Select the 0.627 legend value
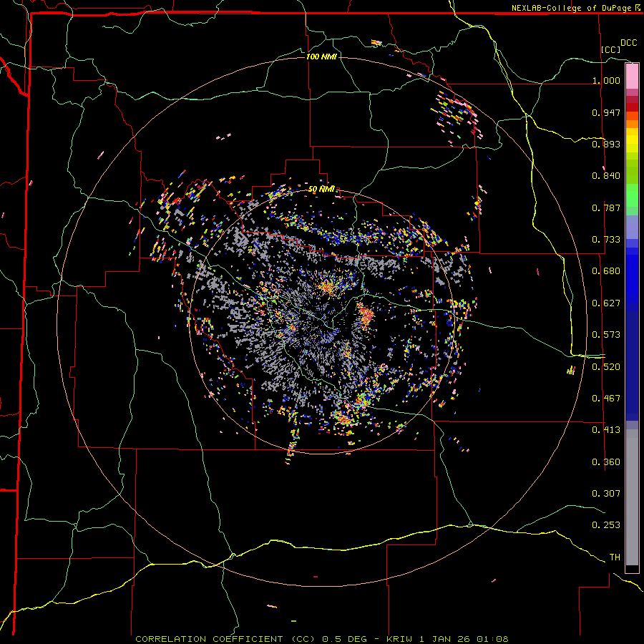644x644 pixels. (606, 303)
